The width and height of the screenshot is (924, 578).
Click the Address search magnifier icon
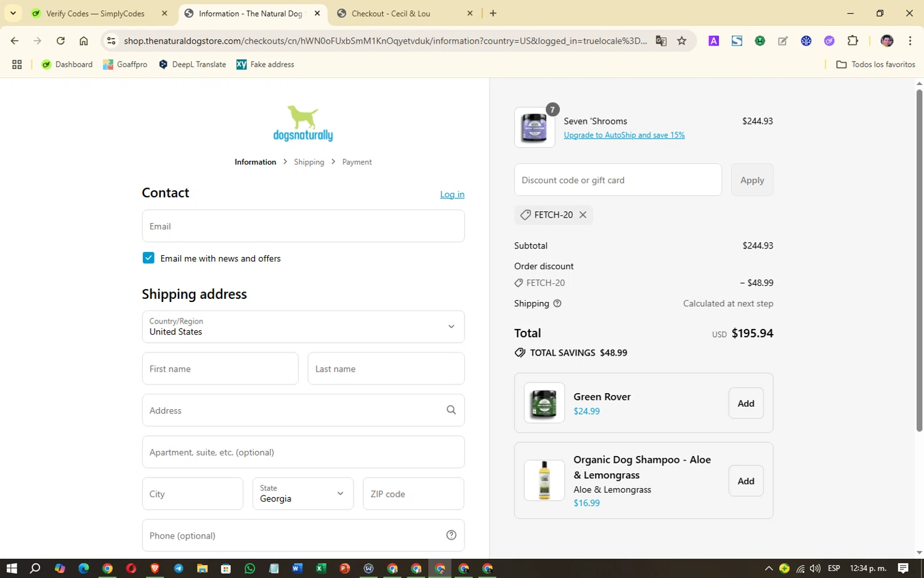[x=451, y=410]
